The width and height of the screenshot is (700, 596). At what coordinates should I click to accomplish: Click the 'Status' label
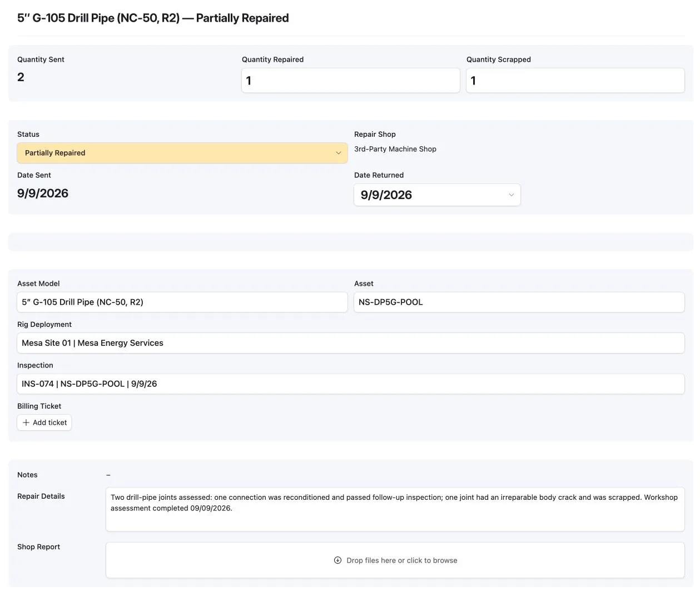tap(28, 135)
